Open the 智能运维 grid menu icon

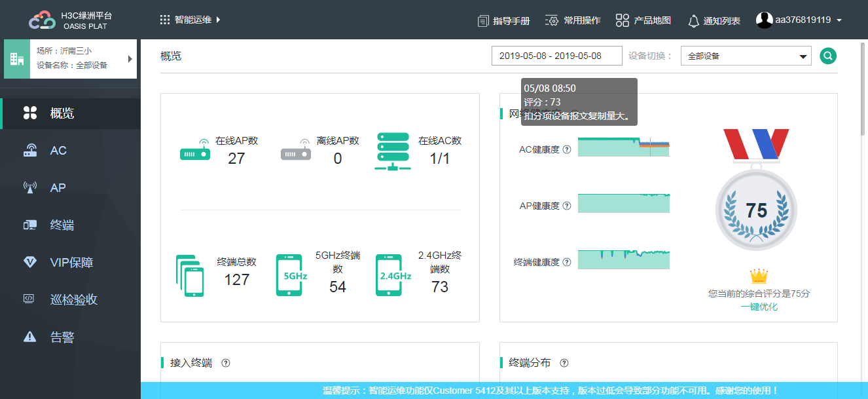point(165,20)
